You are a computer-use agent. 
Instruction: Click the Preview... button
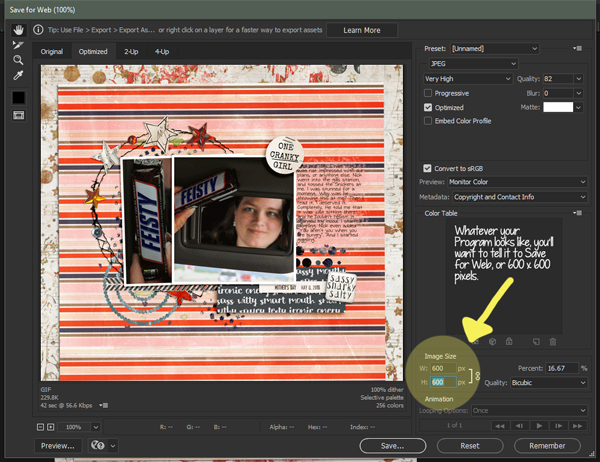pos(58,446)
